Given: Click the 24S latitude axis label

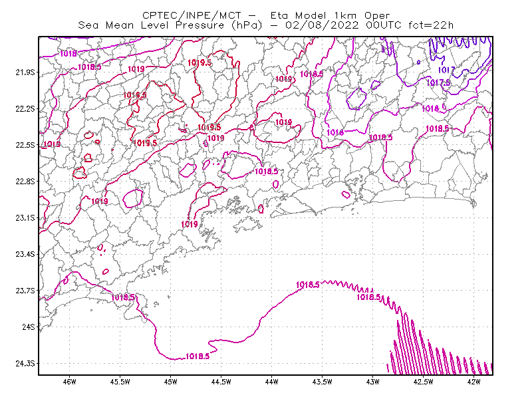Looking at the screenshot, I should pyautogui.click(x=29, y=327).
